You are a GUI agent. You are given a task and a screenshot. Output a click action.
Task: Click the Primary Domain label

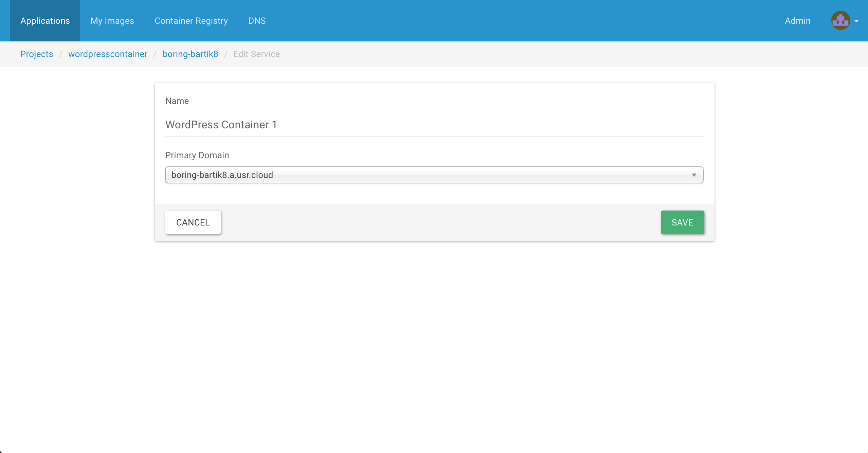(x=197, y=155)
